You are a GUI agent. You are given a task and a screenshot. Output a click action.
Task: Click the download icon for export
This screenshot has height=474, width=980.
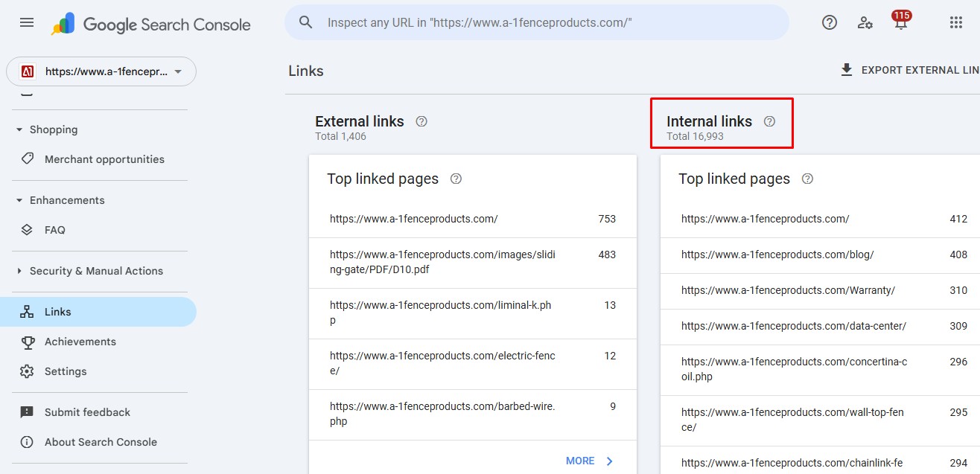click(846, 70)
